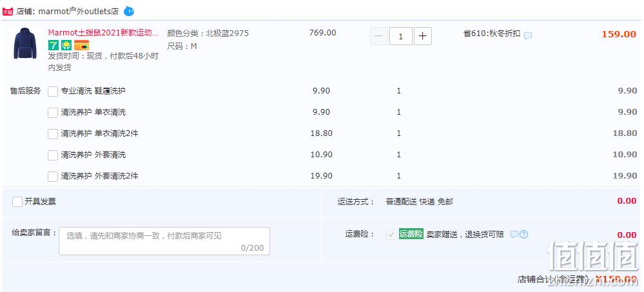Click the 普通配送 快递 免邮 delivery text
The image size is (644, 292).
[419, 202]
